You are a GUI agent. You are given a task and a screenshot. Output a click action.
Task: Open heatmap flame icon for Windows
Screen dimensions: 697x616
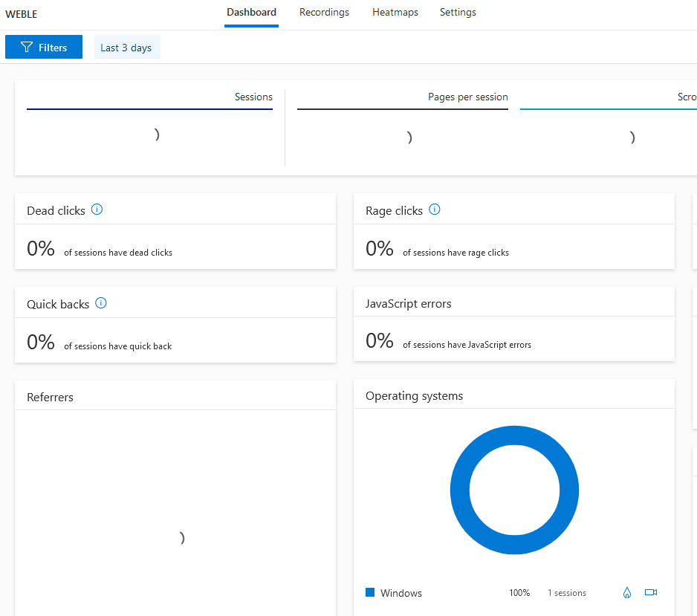[x=626, y=592]
